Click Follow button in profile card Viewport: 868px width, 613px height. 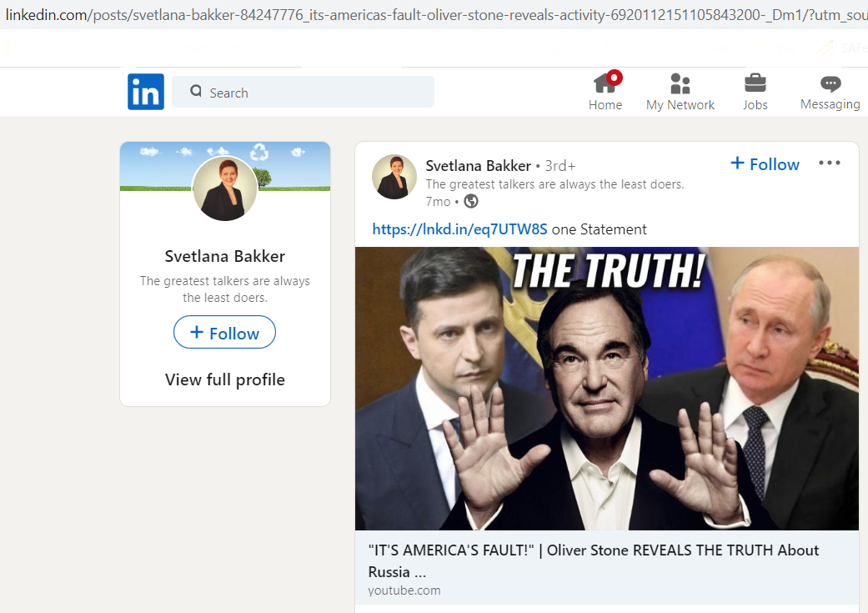coord(225,332)
